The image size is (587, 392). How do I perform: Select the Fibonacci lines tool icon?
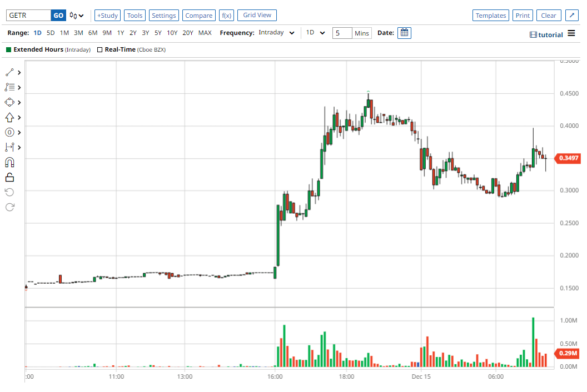tap(10, 87)
